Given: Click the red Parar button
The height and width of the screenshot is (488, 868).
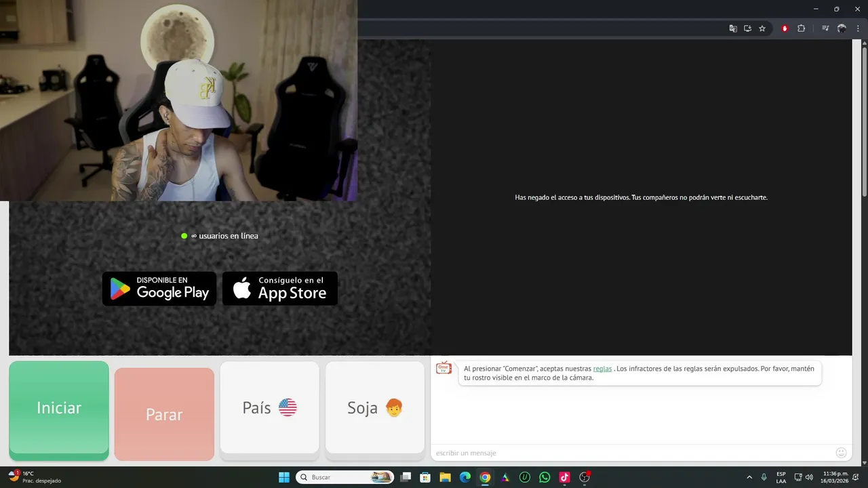Looking at the screenshot, I should tap(164, 414).
